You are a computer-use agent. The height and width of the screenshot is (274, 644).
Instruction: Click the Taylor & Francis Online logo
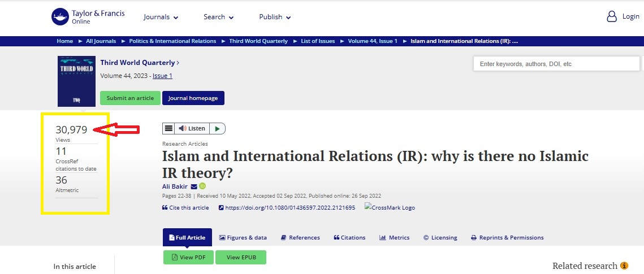[x=88, y=17]
